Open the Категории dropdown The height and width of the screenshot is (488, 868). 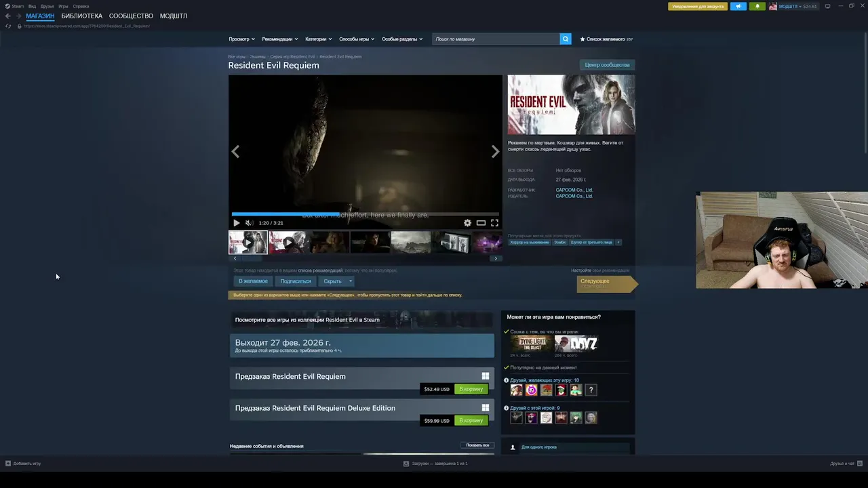coord(319,39)
